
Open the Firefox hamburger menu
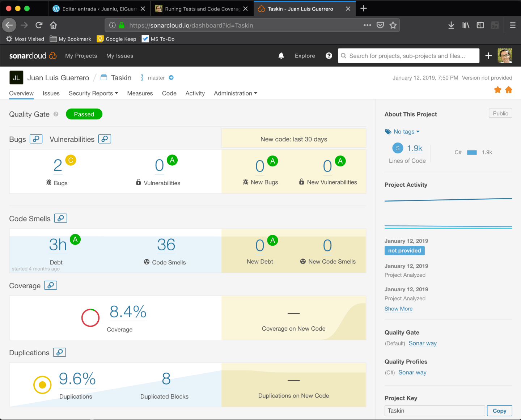point(513,25)
